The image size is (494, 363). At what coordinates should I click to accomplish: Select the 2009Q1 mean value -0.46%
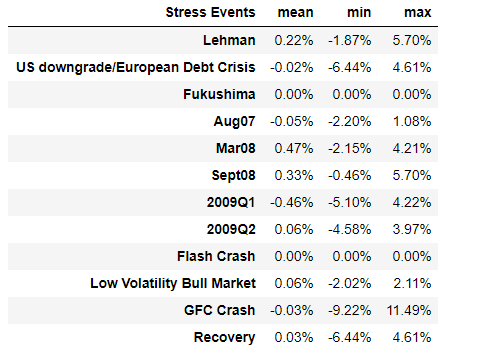coord(292,202)
